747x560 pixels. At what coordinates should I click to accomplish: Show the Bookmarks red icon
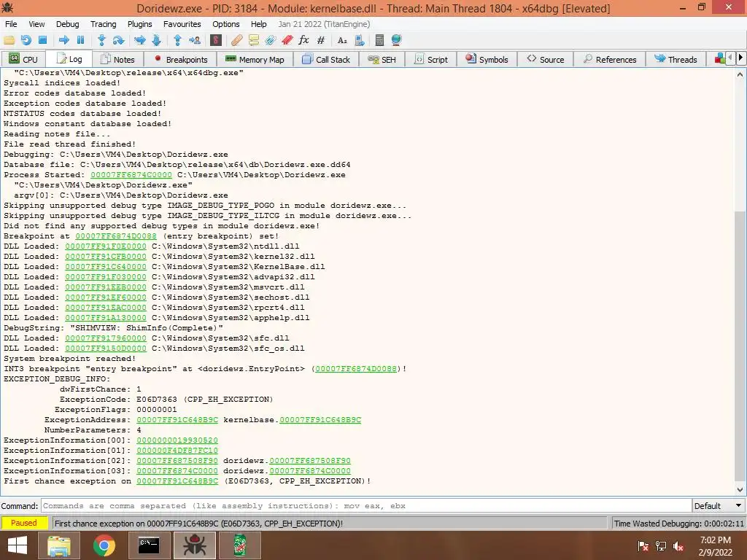point(287,41)
